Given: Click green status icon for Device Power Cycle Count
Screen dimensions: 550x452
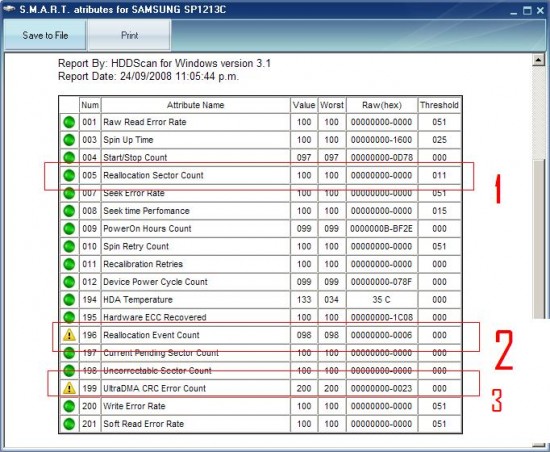Looking at the screenshot, I should (69, 282).
